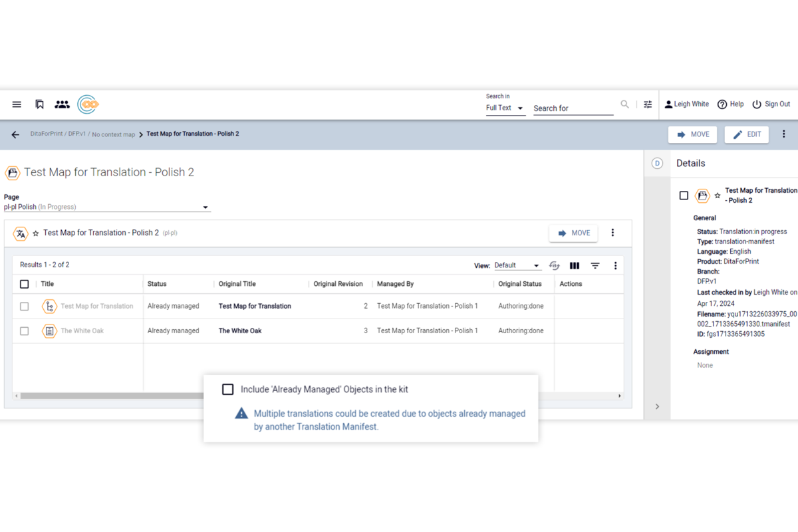Sort by Original Revision column header
798x532 pixels.
(x=338, y=284)
